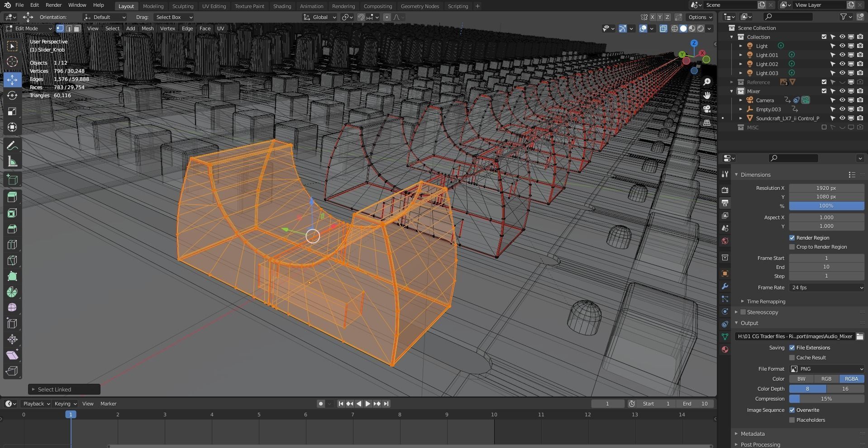Image resolution: width=868 pixels, height=448 pixels.
Task: Open the Mesh menu in viewport header
Action: tap(148, 28)
